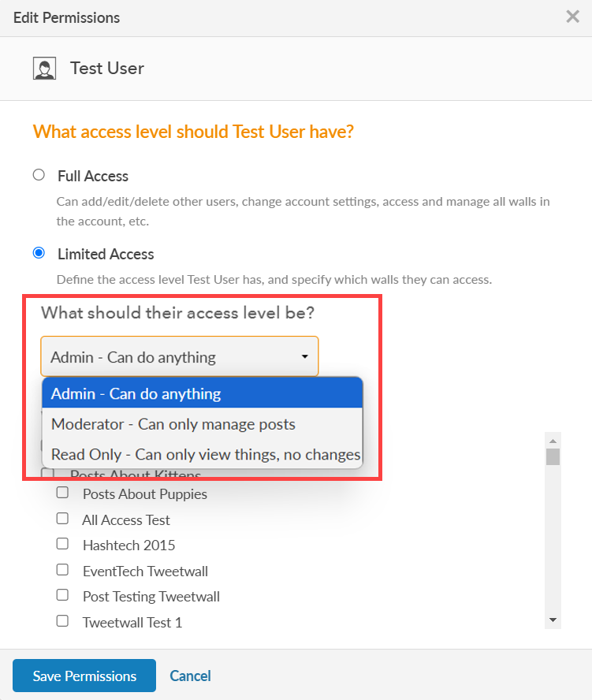The height and width of the screenshot is (700, 592).
Task: Click the Test User avatar icon
Action: (44, 69)
